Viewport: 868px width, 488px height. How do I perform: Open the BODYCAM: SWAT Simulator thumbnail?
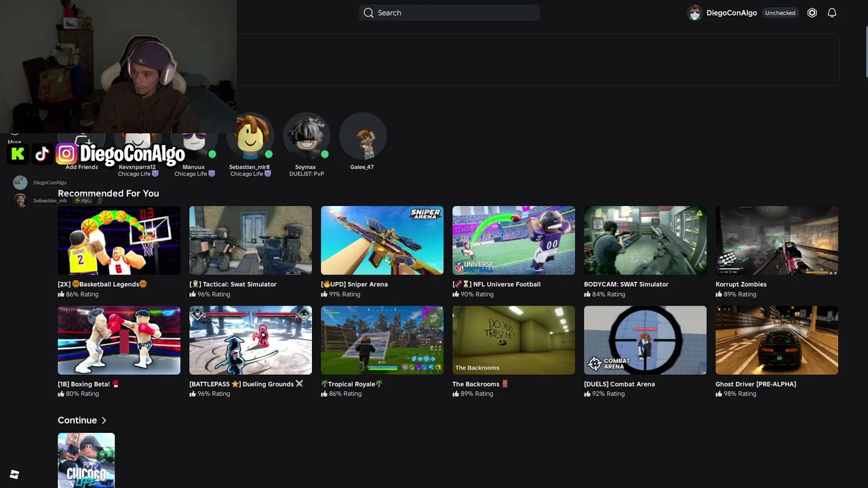pyautogui.click(x=646, y=241)
